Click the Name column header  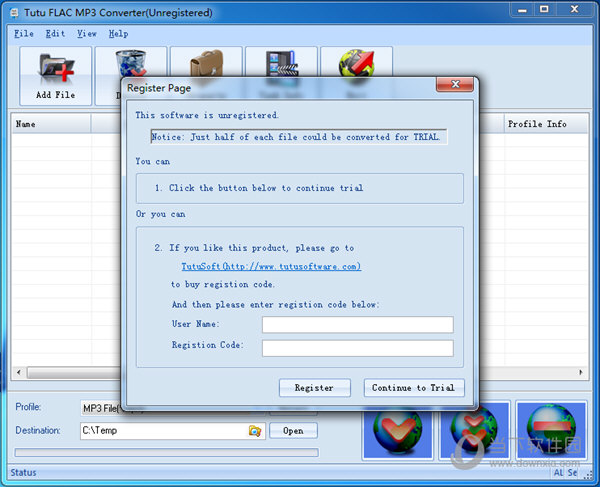pos(51,124)
